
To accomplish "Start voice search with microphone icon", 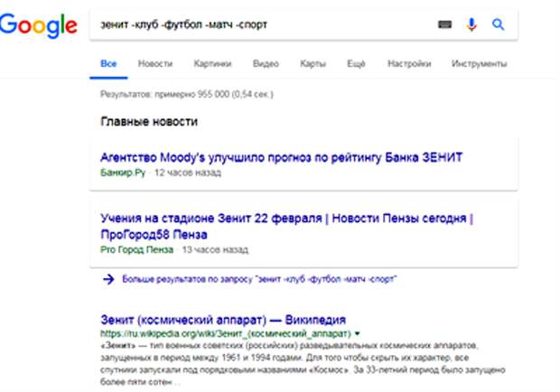I will [x=471, y=24].
